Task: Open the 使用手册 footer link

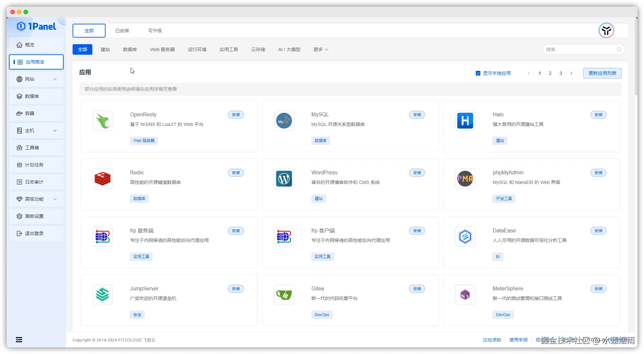Action: (x=518, y=340)
